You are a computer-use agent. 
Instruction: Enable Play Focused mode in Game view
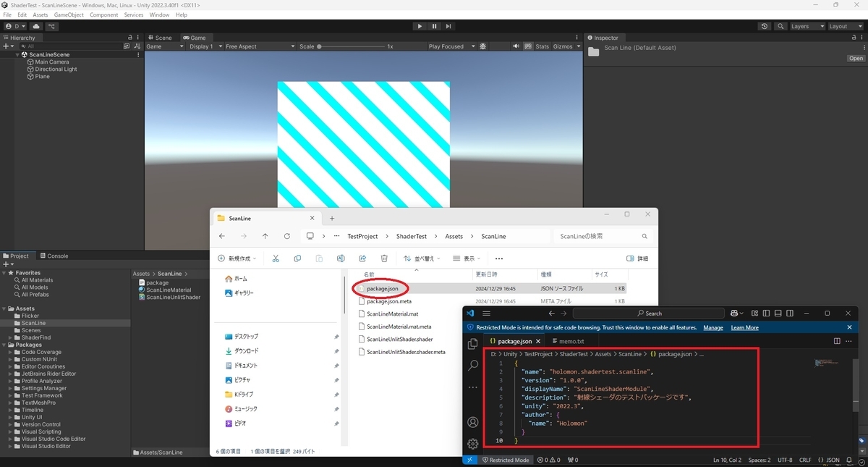[447, 46]
